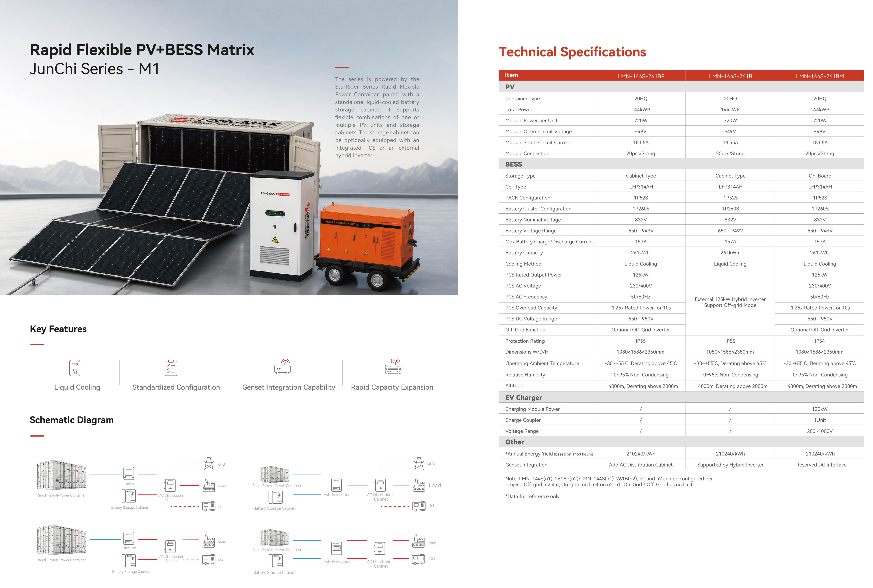Select Hybrid Inverter icon in schematic without Grid
The height and width of the screenshot is (588, 873).
pyautogui.click(x=337, y=548)
